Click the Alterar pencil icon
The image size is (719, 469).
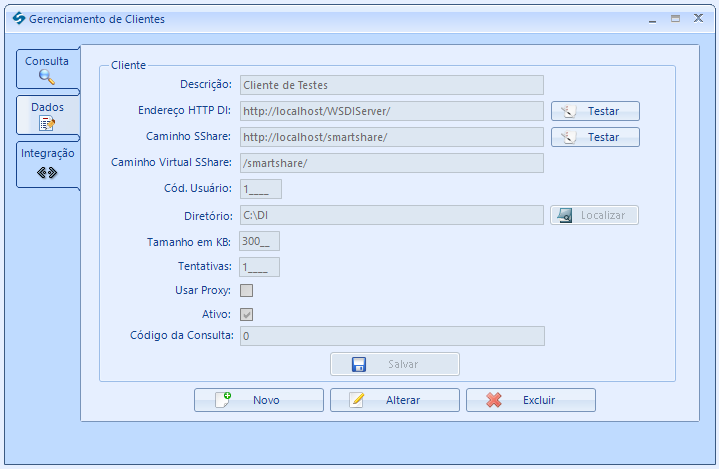(x=357, y=400)
